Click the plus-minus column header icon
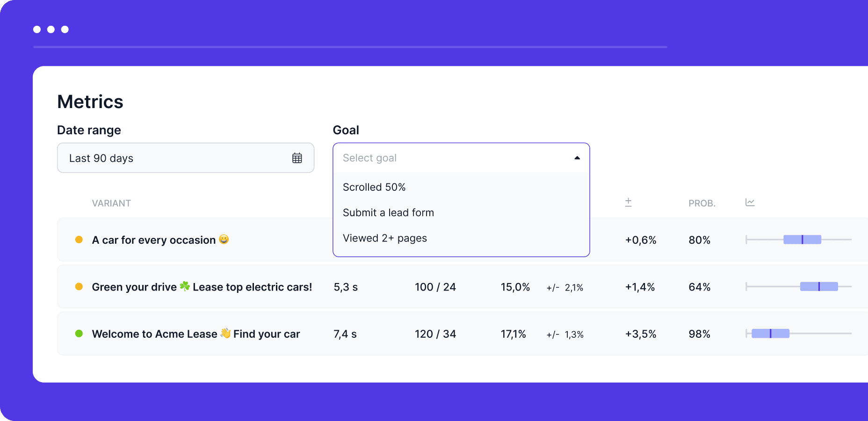Screen dimensions: 868x421 [628, 202]
